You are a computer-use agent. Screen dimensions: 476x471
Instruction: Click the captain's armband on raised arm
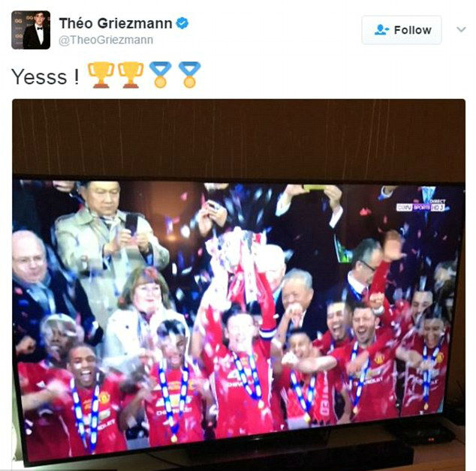[267, 331]
